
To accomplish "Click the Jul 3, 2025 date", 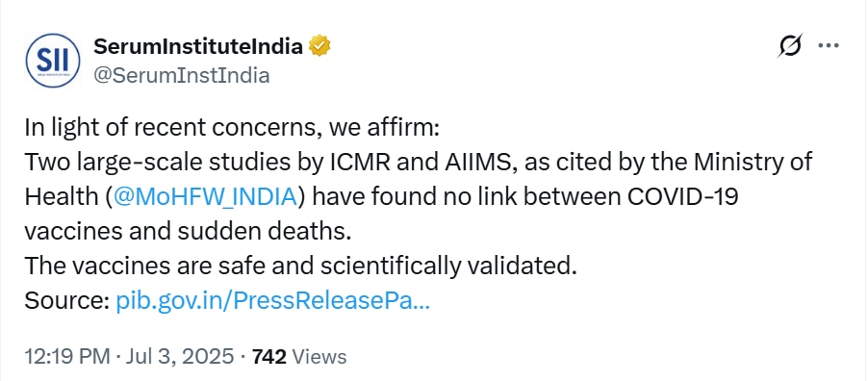I will (x=177, y=357).
